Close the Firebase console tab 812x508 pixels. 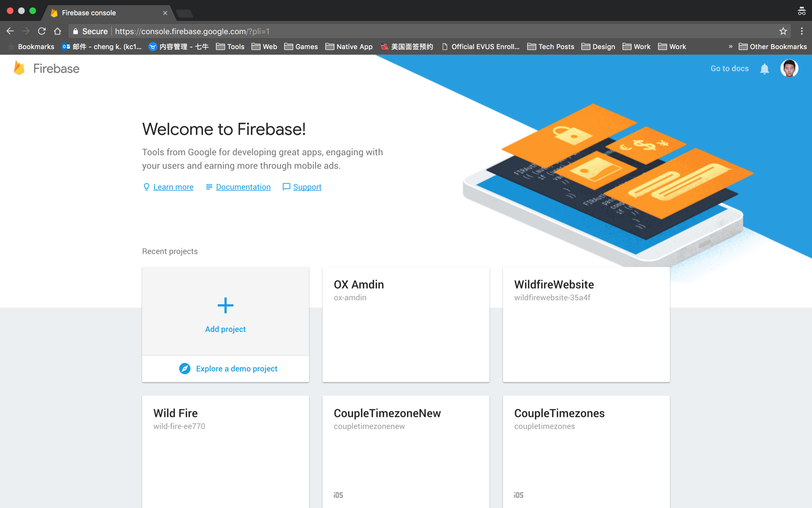[x=165, y=13]
